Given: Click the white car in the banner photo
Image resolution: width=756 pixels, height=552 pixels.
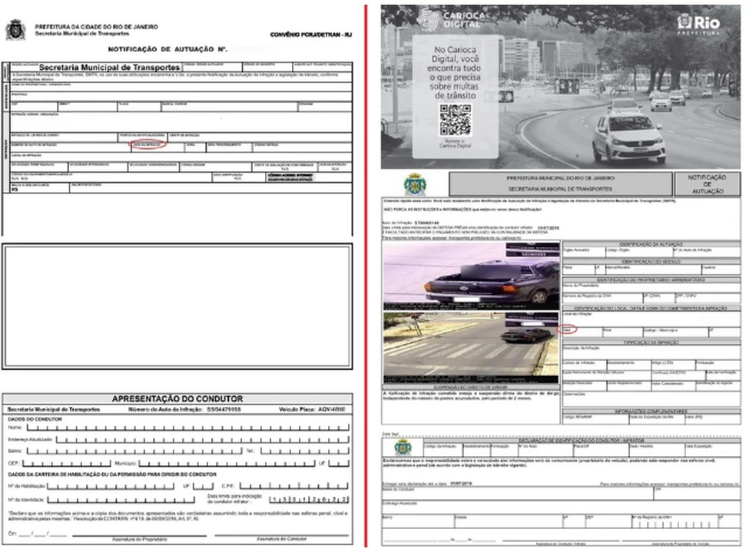Looking at the screenshot, I should pos(628,138).
